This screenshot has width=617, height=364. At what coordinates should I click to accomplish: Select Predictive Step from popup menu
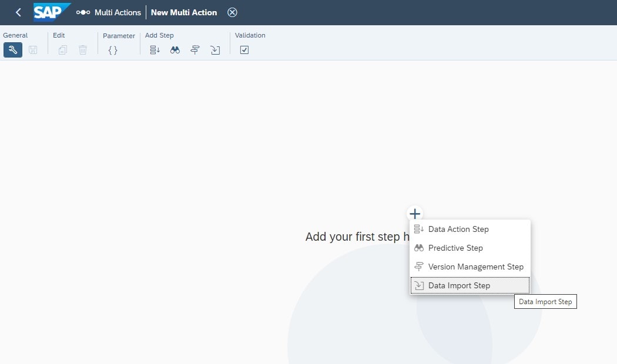click(x=455, y=248)
